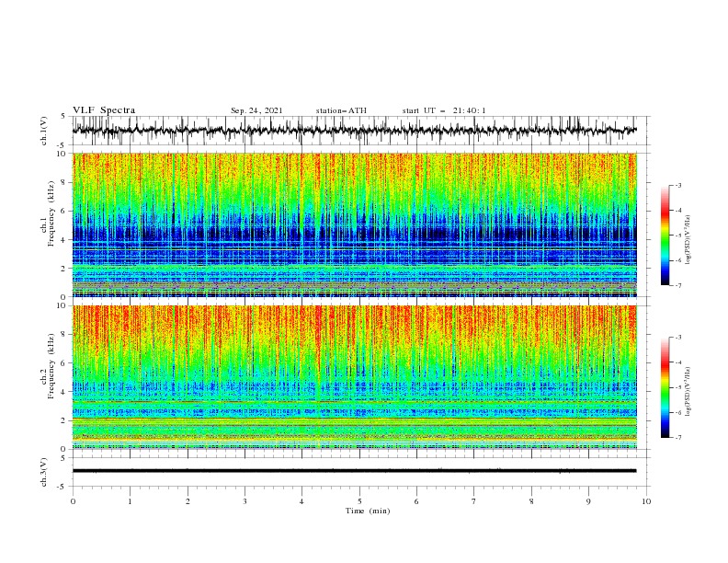Viewport: 728px width, 563px height.
Task: Click the time axis tick '2'
Action: [x=188, y=501]
